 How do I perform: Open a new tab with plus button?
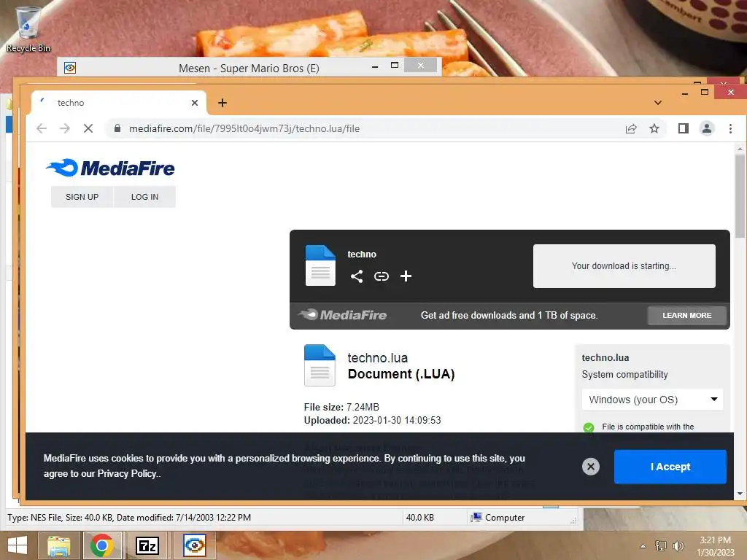coord(222,103)
